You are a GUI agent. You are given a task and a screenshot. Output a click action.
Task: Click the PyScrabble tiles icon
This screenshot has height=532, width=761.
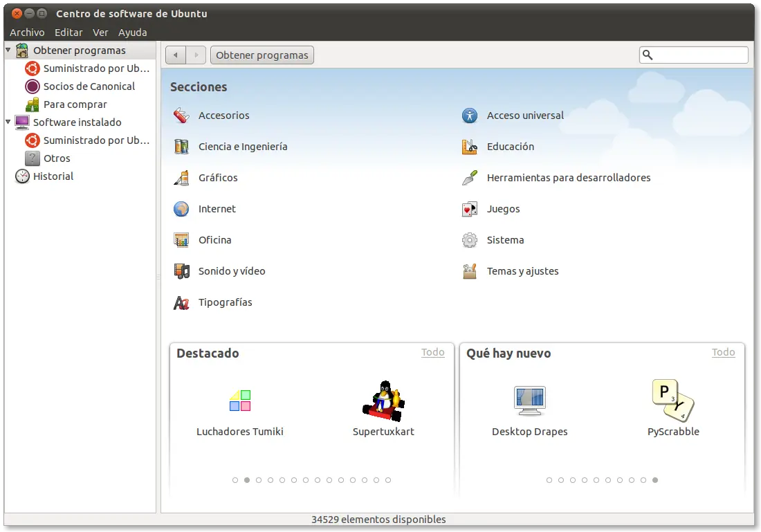pos(673,401)
